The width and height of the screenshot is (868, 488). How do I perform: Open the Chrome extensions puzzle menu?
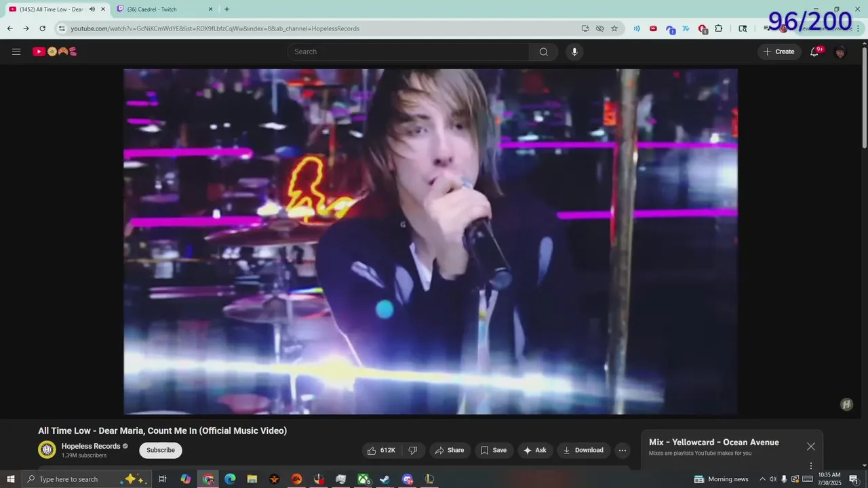[x=719, y=28]
